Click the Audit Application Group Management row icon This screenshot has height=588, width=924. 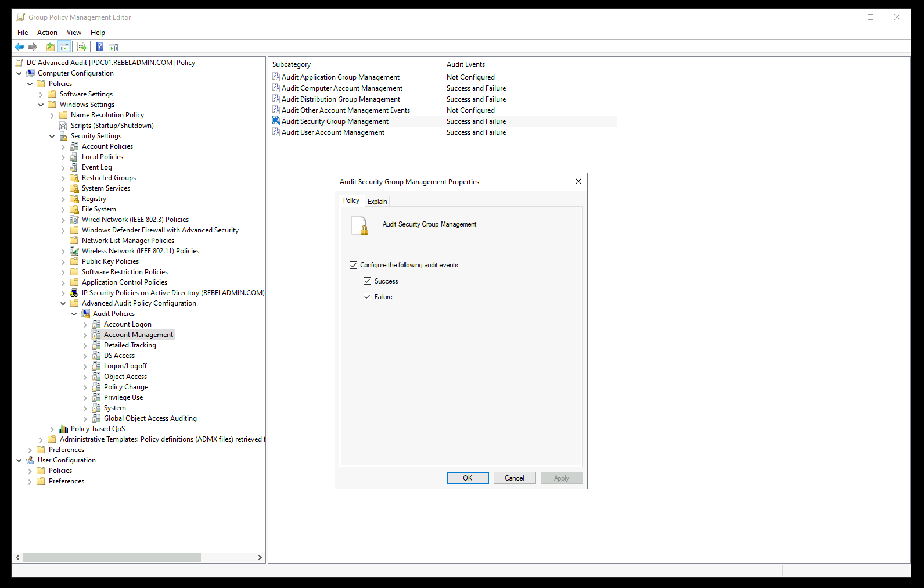click(276, 77)
